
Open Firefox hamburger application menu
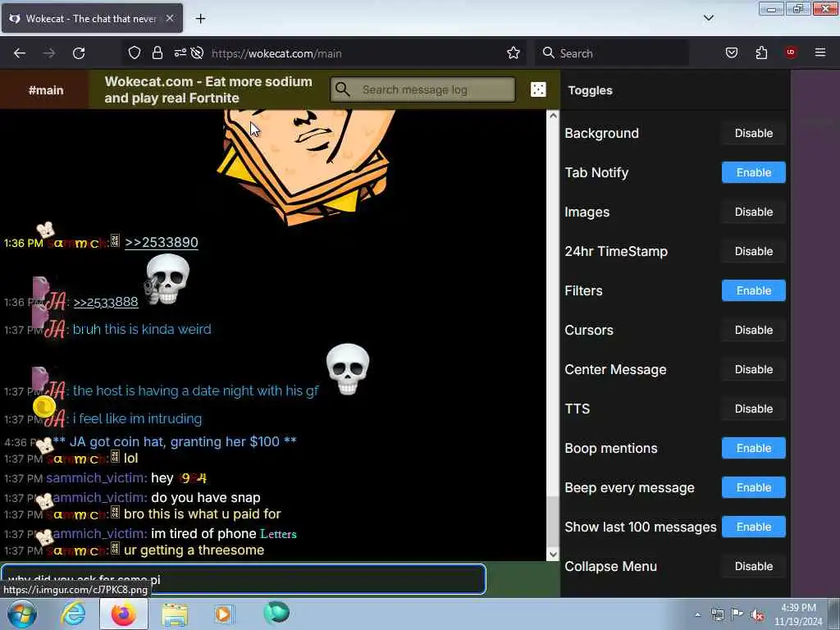[x=820, y=52]
